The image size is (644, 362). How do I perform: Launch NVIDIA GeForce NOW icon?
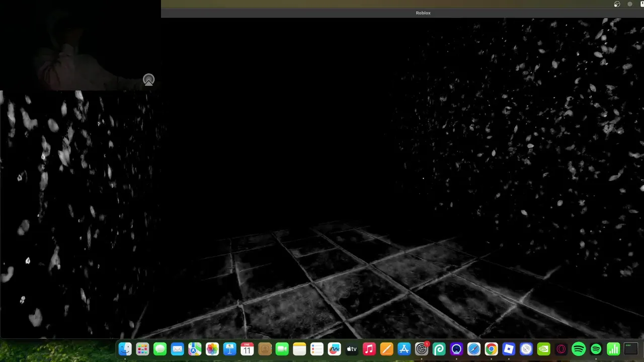coord(543,349)
